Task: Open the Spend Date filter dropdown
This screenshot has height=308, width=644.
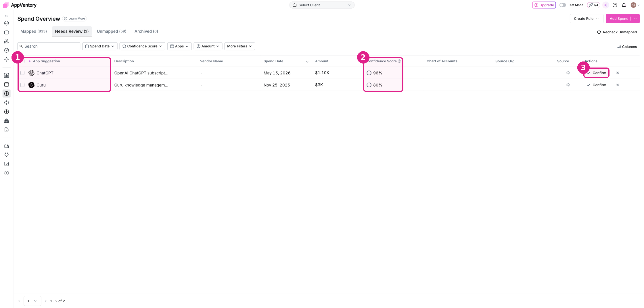Action: (x=100, y=46)
